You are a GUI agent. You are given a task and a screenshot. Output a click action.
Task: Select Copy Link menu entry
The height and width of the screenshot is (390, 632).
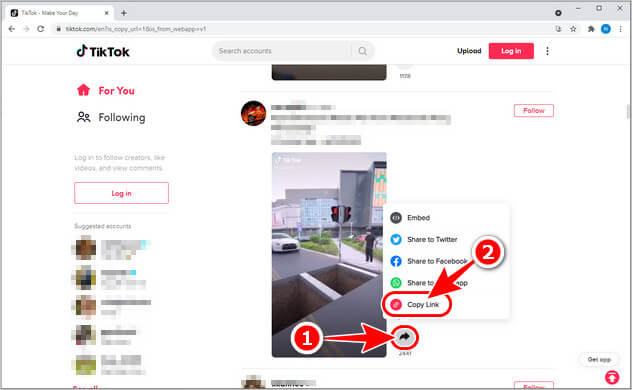coord(422,305)
